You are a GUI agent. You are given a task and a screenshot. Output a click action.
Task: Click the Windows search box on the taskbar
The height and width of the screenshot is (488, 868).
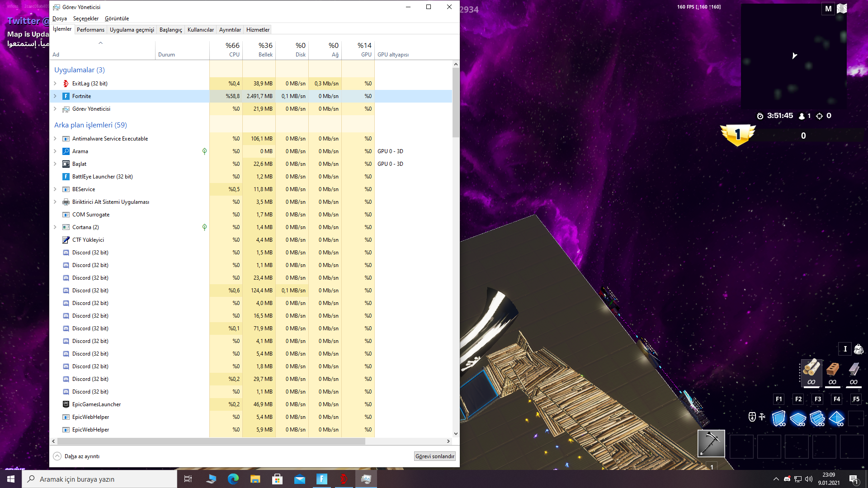click(x=99, y=479)
